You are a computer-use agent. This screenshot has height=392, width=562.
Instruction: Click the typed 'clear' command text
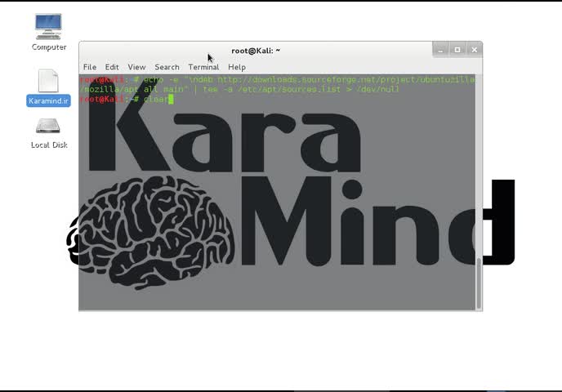155,100
